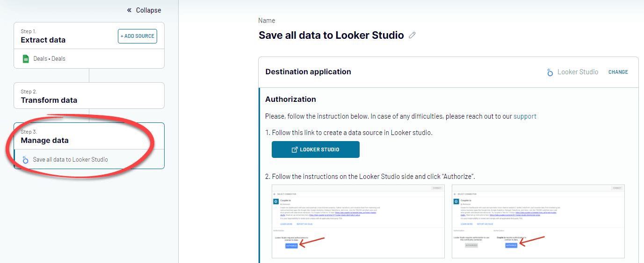
Task: Click the Looker Studio destination label
Action: 578,72
